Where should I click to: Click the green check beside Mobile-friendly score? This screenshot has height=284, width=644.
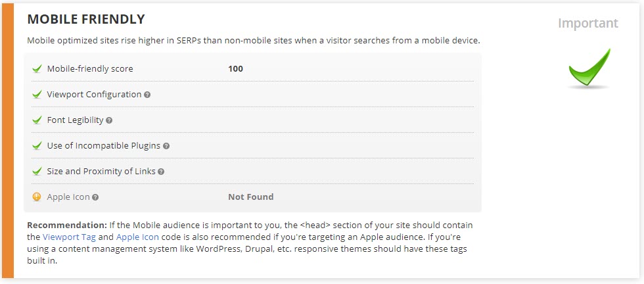37,68
